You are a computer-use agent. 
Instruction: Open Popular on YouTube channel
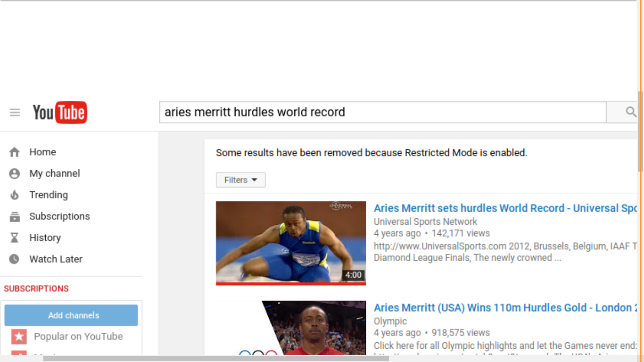pos(78,337)
